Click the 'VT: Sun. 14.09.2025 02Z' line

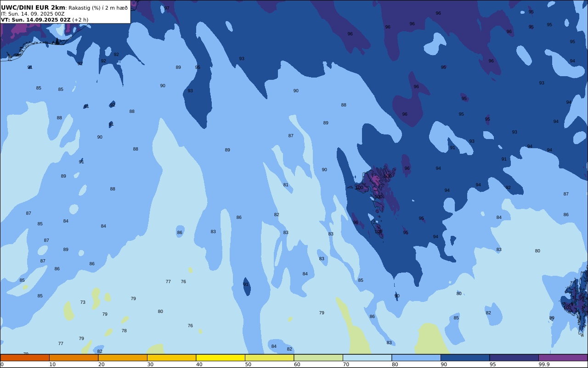pos(36,20)
